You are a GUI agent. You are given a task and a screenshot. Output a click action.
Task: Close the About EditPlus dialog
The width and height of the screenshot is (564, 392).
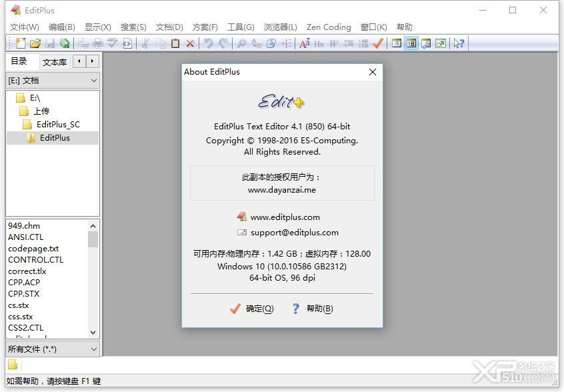tap(373, 72)
